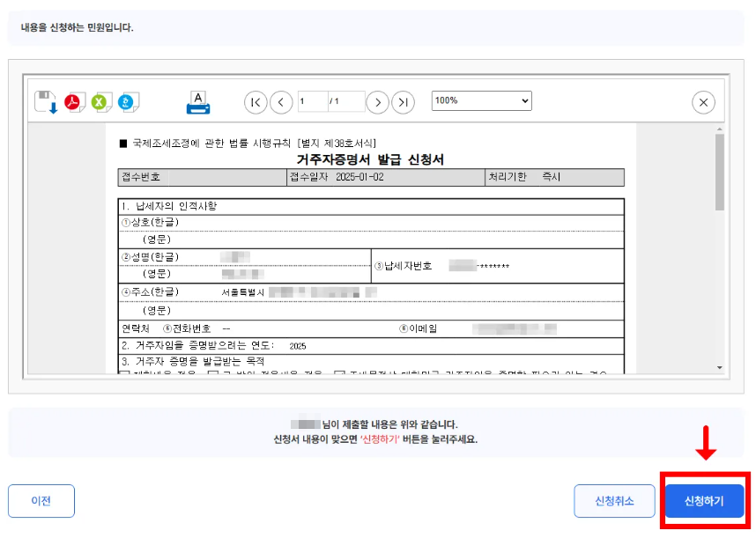
Task: Click the 이메일 label
Action: [419, 328]
